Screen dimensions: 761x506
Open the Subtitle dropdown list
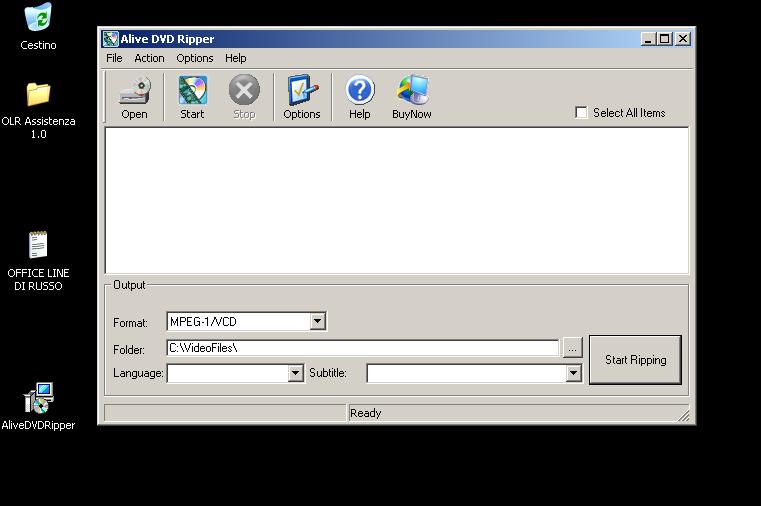click(x=573, y=373)
